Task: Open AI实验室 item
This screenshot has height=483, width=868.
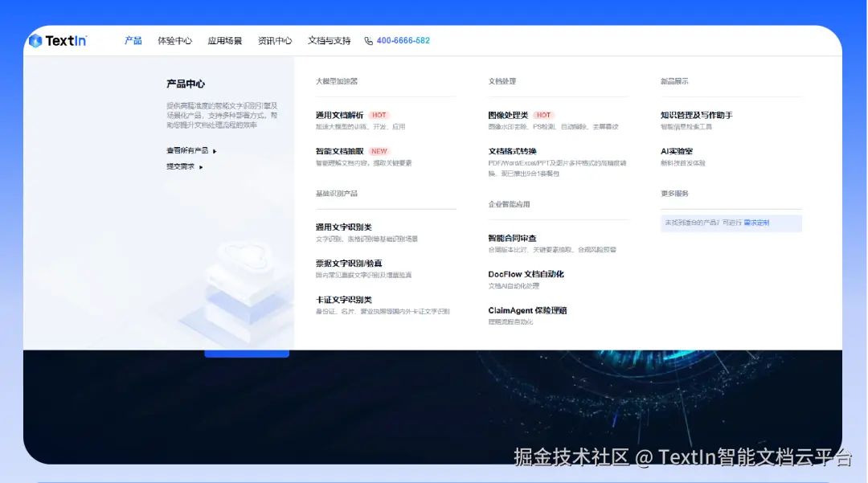Action: click(x=677, y=151)
